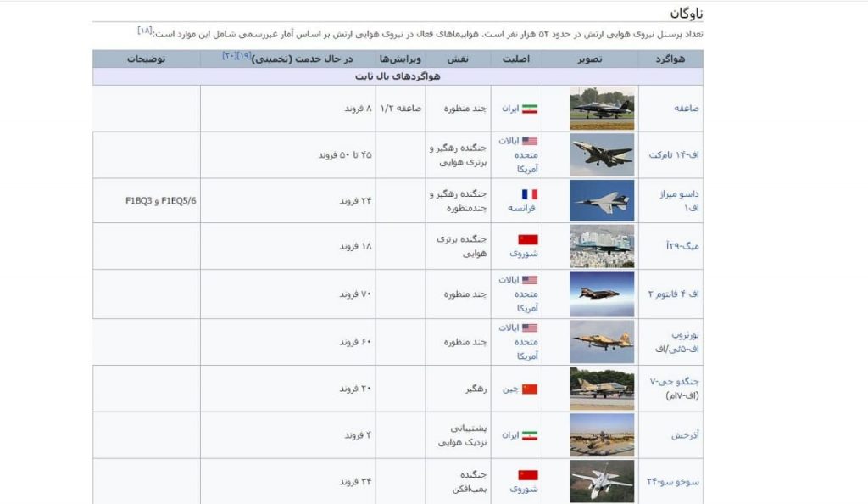Select the ۸ فروند quantity cell
The width and height of the screenshot is (868, 504).
click(x=288, y=109)
